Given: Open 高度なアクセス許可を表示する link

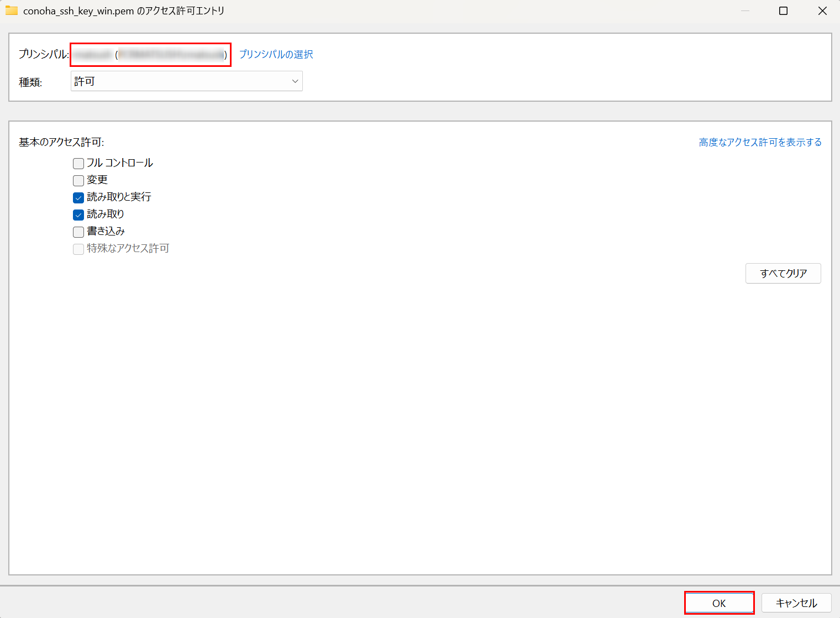Looking at the screenshot, I should [x=760, y=143].
